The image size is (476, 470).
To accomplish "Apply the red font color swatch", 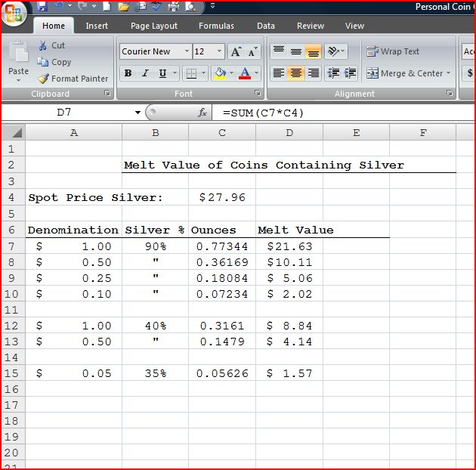I will 245,73.
